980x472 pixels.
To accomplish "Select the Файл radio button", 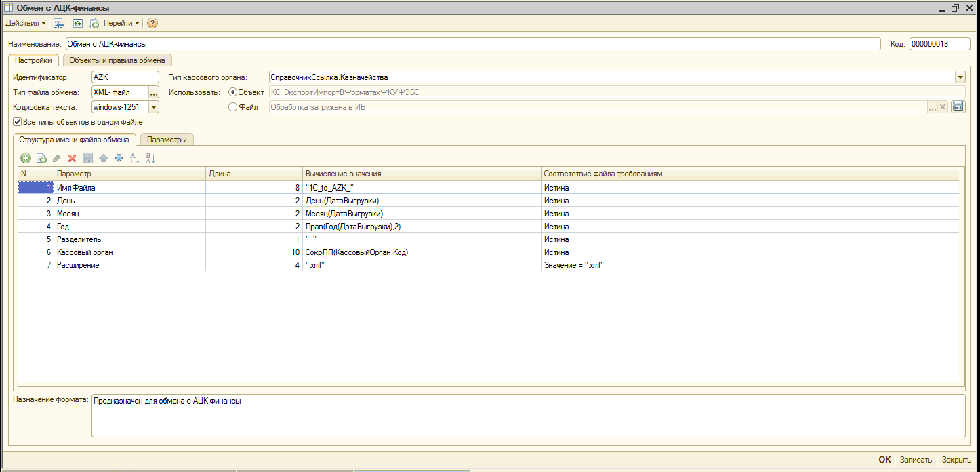I will (233, 107).
